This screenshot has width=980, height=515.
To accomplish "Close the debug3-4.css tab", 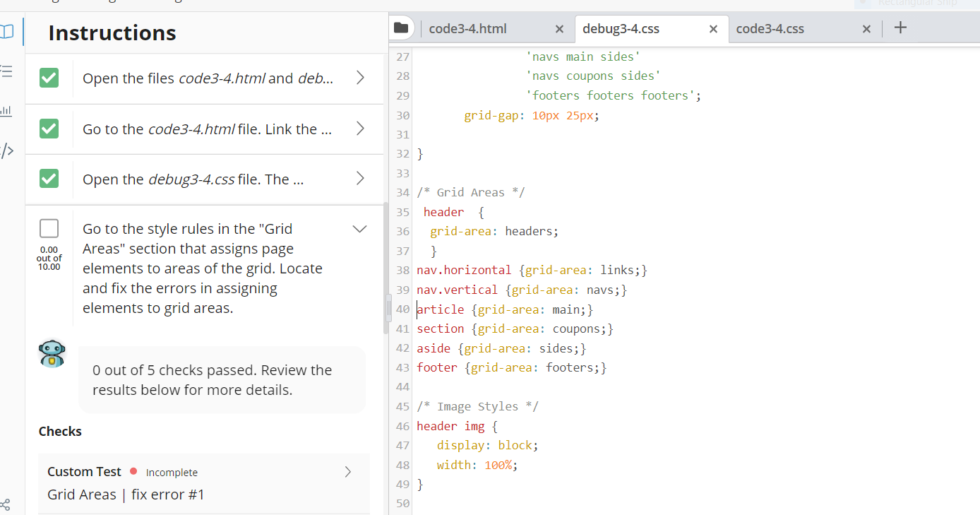I will click(x=713, y=29).
